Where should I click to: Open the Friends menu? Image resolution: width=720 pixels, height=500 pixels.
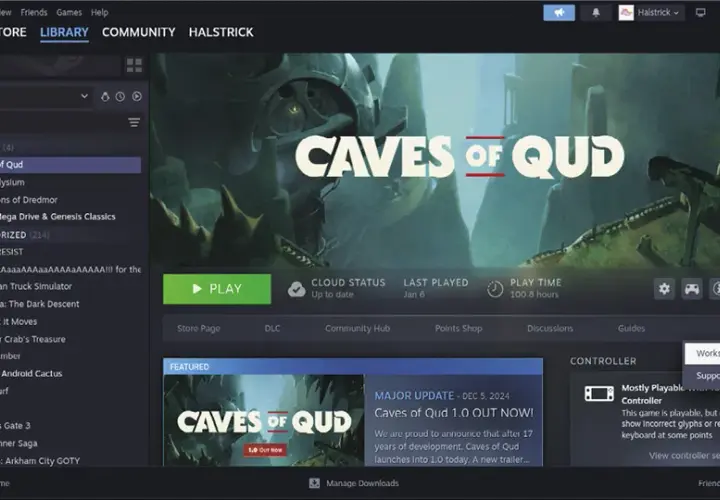(x=34, y=12)
